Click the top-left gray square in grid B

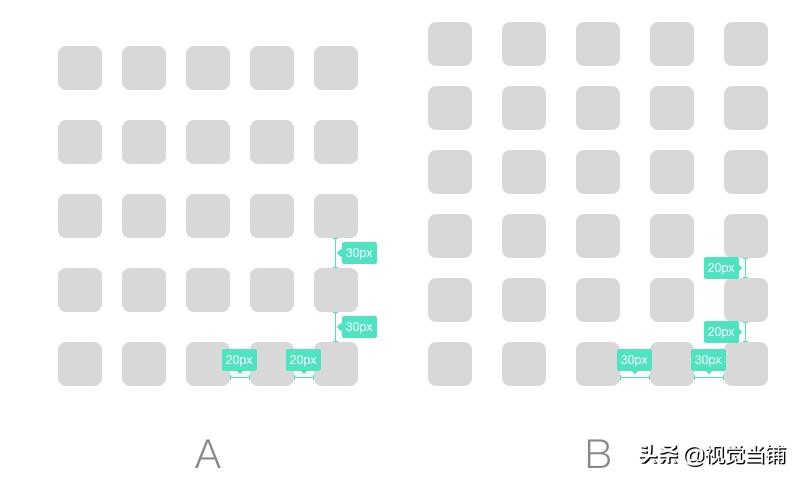point(450,44)
